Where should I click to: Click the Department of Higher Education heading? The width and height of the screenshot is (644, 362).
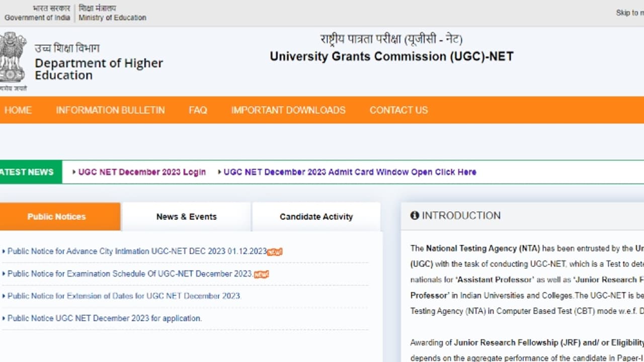pyautogui.click(x=99, y=69)
